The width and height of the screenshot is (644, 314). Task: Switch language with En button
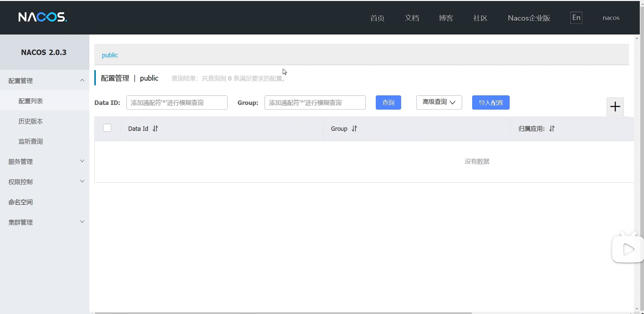pyautogui.click(x=576, y=18)
